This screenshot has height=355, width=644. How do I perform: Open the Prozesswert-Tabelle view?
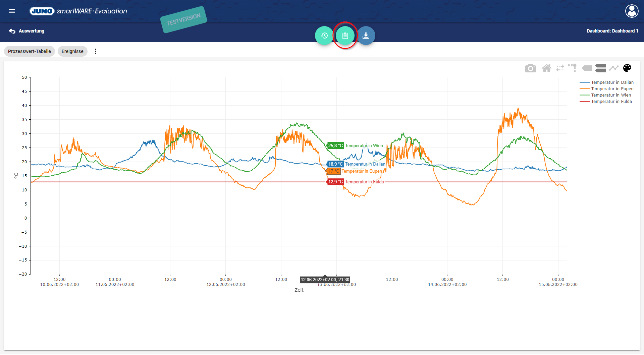click(30, 51)
